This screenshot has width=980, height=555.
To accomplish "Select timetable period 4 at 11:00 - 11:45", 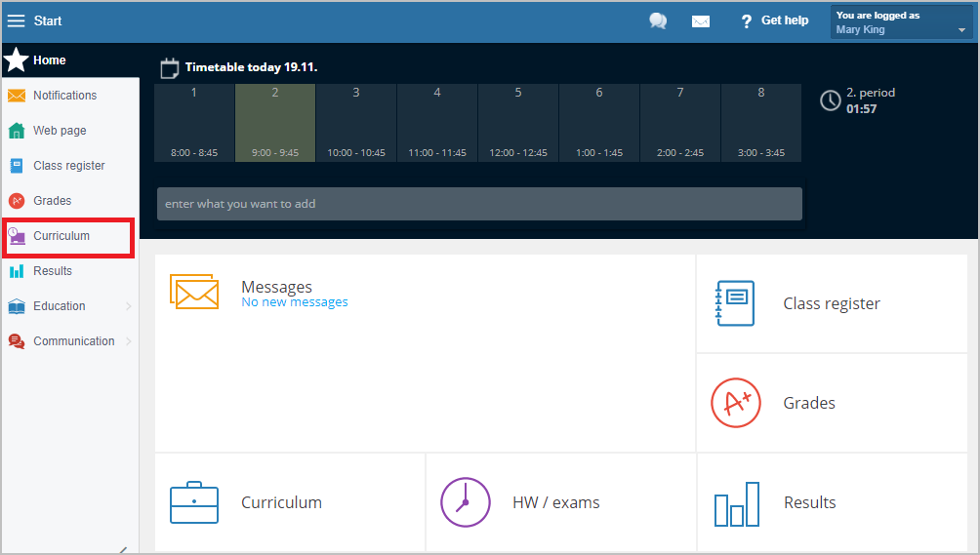I will click(x=437, y=123).
